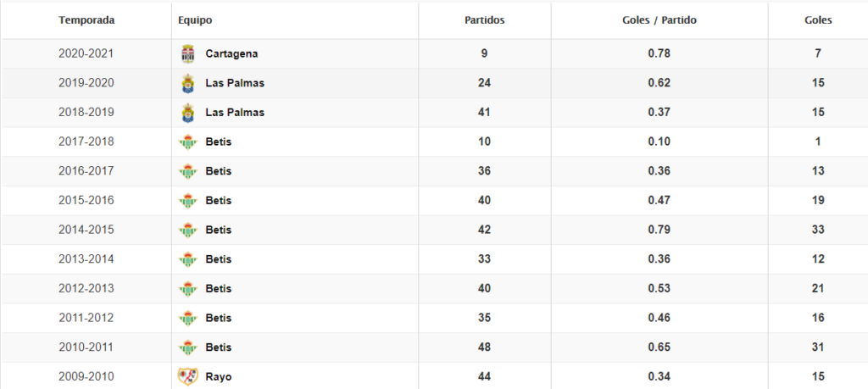868x389 pixels.
Task: Click Betis crest in 2012-2013 row
Action: point(188,289)
